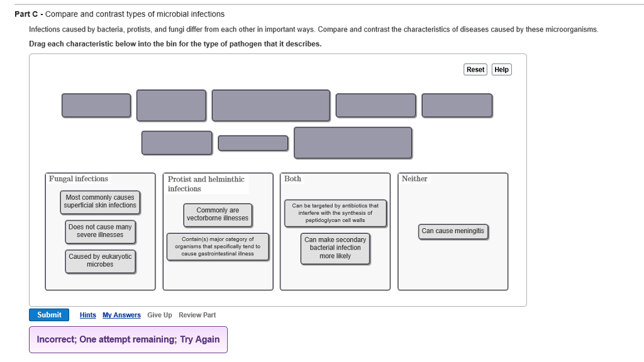Select 'Can cause meningitis' tile
The width and height of the screenshot is (644, 362).
(x=453, y=231)
